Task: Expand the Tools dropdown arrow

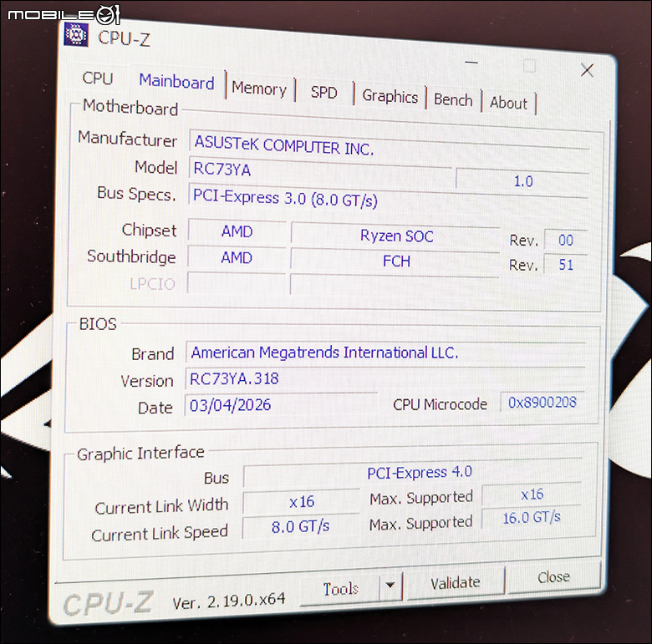Action: 390,586
